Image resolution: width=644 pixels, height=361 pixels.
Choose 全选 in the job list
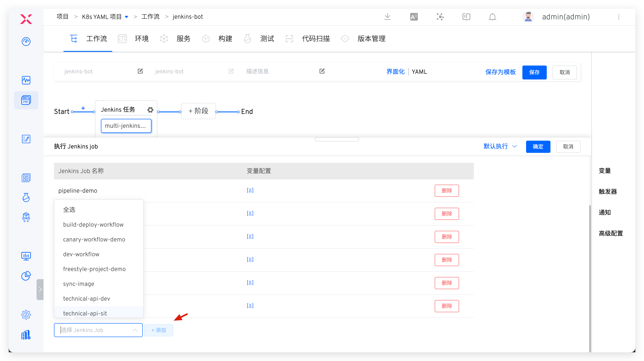(99, 210)
